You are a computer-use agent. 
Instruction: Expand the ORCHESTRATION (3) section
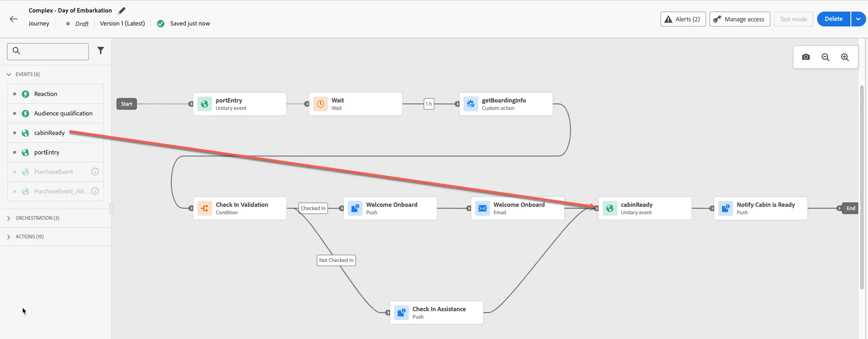pyautogui.click(x=9, y=218)
